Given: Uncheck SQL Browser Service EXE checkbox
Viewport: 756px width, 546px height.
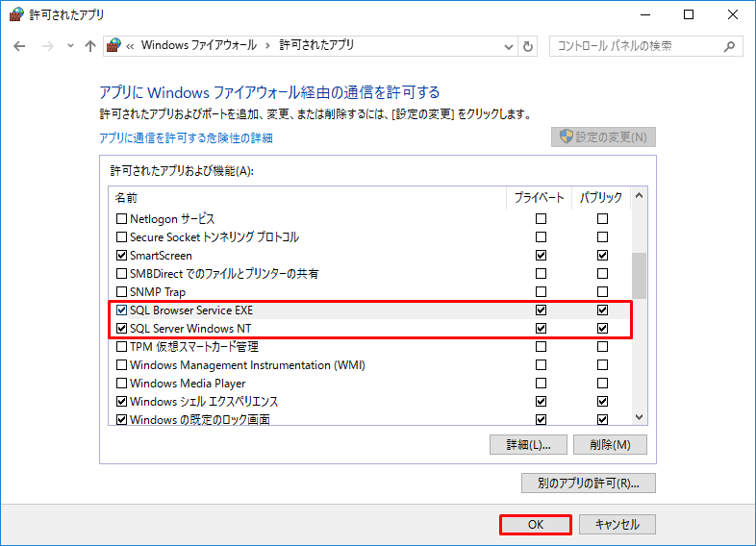Looking at the screenshot, I should pos(121,310).
